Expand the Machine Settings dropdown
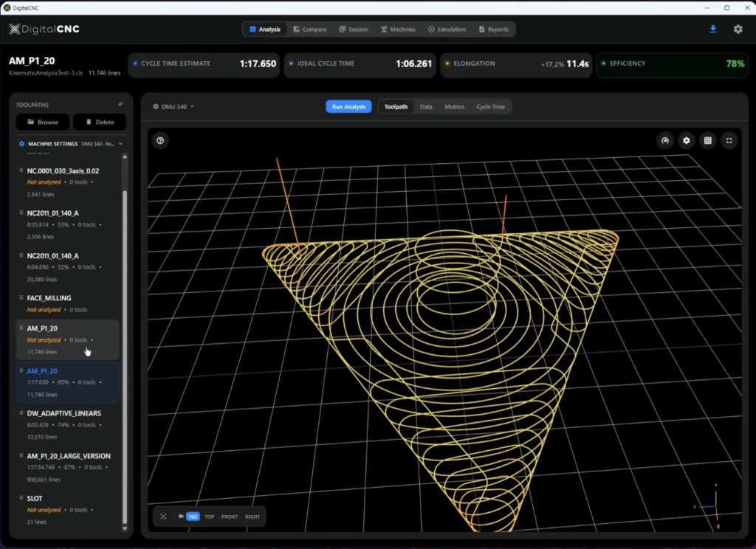This screenshot has width=756, height=549. 120,144
